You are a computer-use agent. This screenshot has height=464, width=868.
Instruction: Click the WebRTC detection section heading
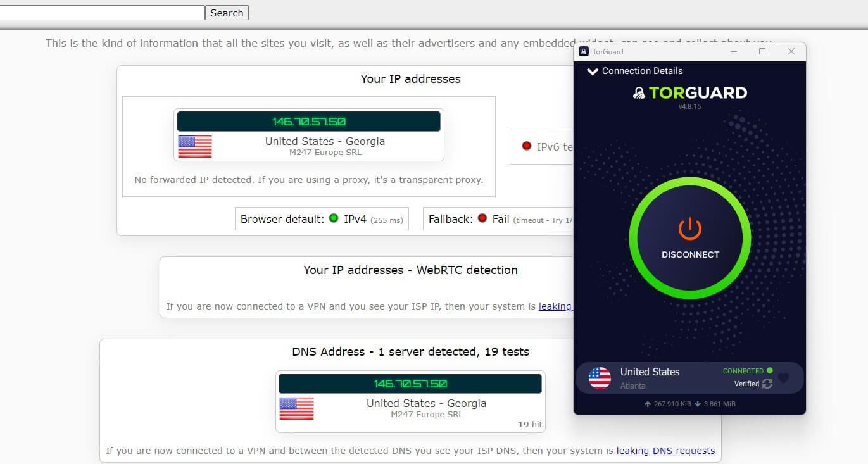[410, 270]
